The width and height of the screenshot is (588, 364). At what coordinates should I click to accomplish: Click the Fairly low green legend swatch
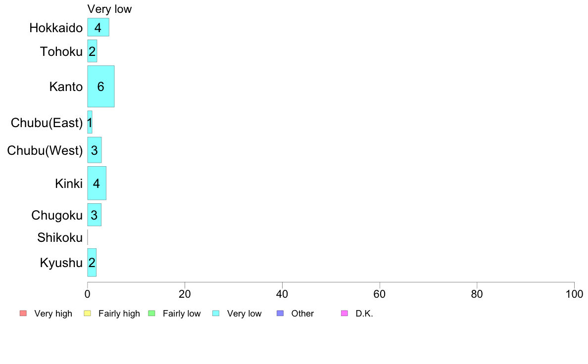[152, 314]
